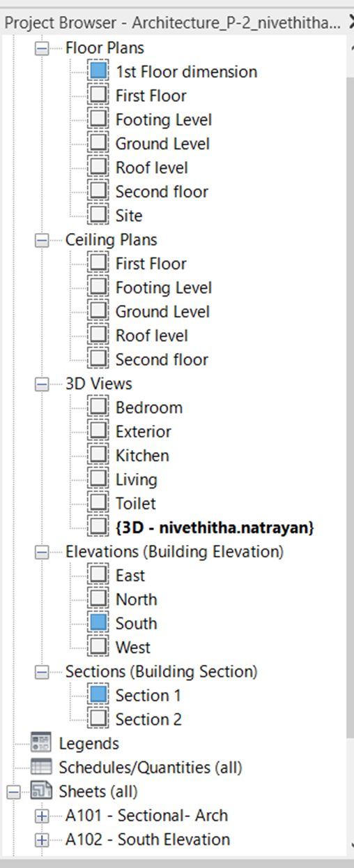
Task: Collapse the Sheets (all) node
Action: click(13, 792)
